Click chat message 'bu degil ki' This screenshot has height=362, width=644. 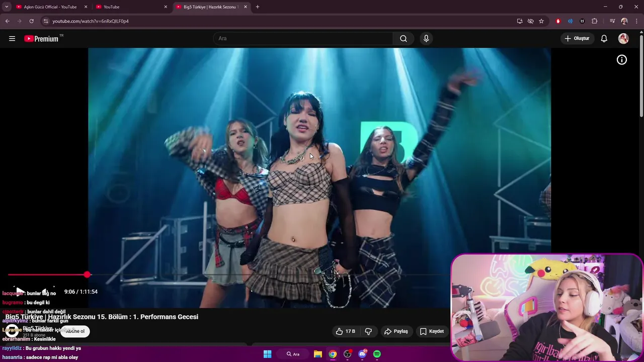pyautogui.click(x=38, y=303)
